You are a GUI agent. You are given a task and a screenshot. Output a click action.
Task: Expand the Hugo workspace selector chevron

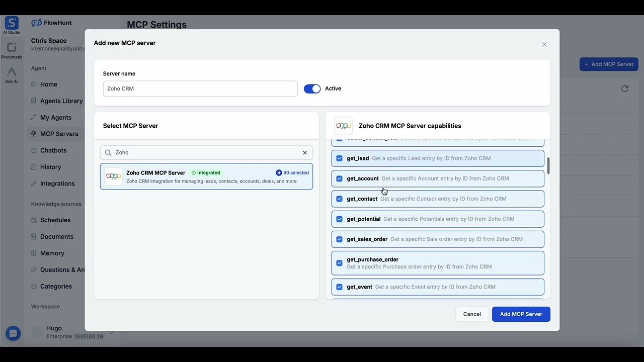click(x=111, y=332)
